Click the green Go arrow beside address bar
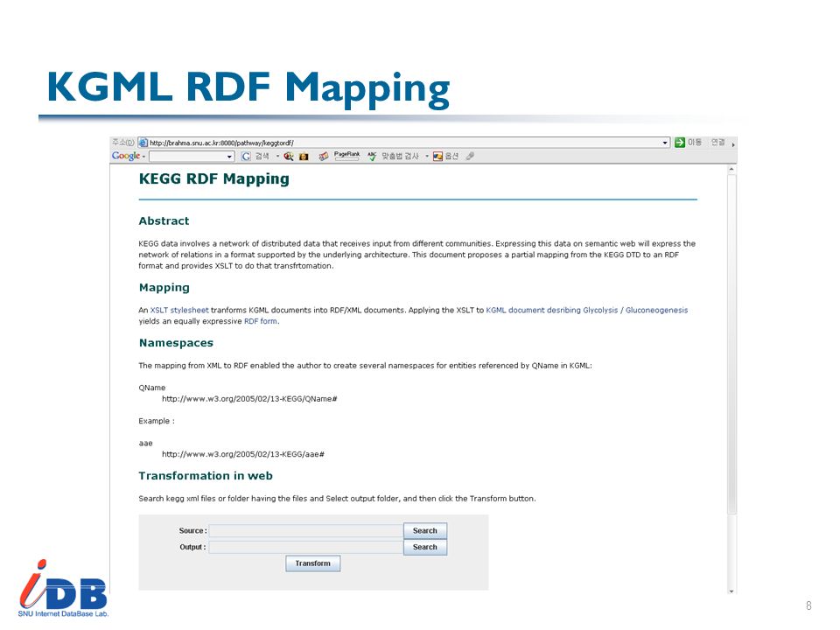This screenshot has width=840, height=630. pyautogui.click(x=680, y=143)
